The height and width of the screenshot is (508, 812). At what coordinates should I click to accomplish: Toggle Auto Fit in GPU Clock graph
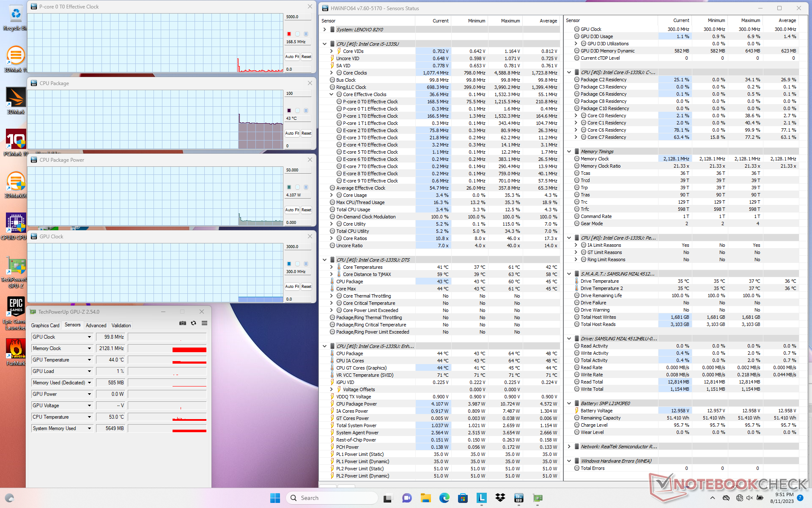click(x=292, y=287)
